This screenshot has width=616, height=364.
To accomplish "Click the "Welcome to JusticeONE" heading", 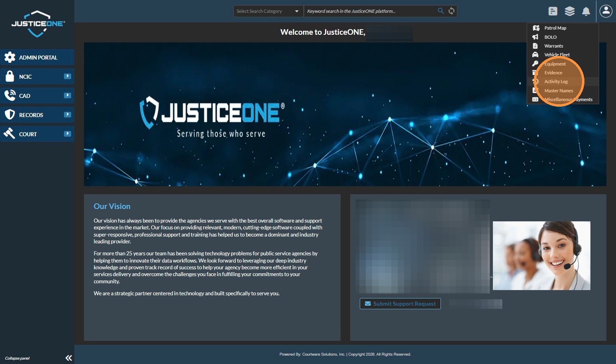I will [x=323, y=32].
